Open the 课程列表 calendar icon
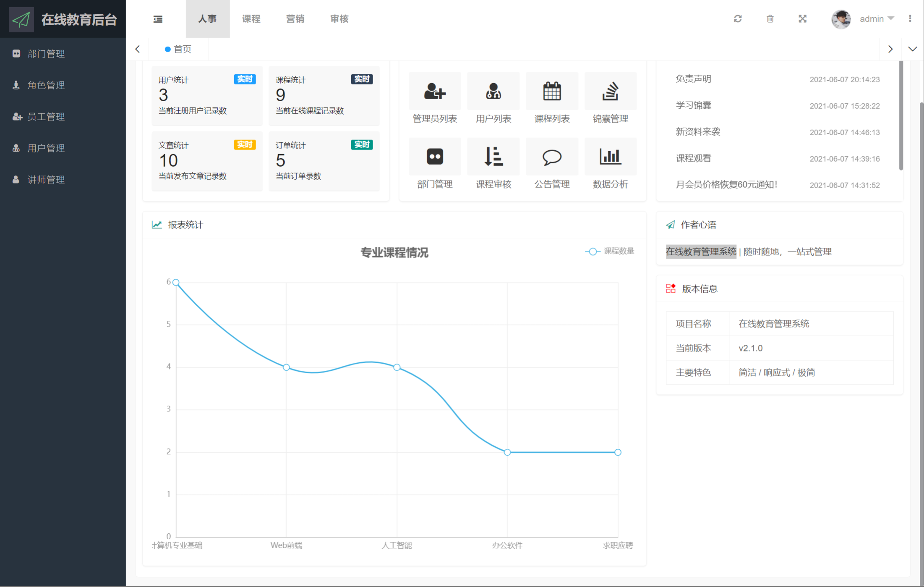 point(552,92)
